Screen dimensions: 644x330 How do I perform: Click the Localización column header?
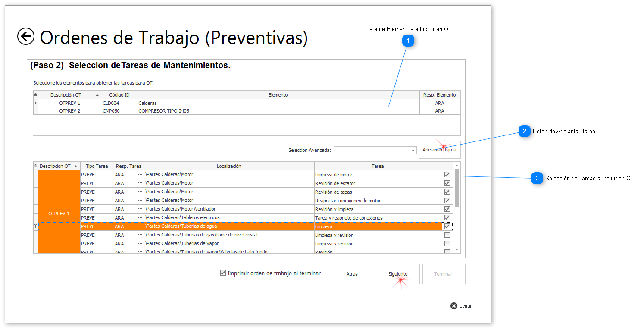pyautogui.click(x=229, y=166)
